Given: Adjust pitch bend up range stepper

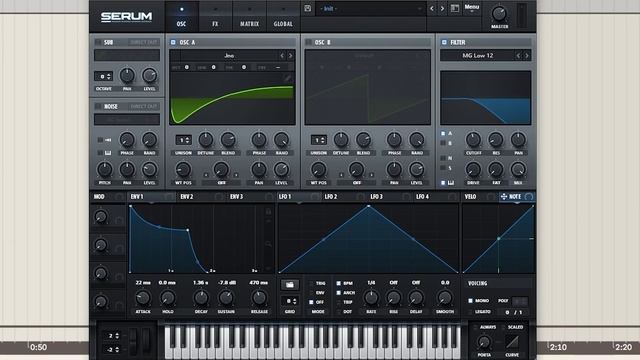Looking at the screenshot, I should [x=111, y=336].
